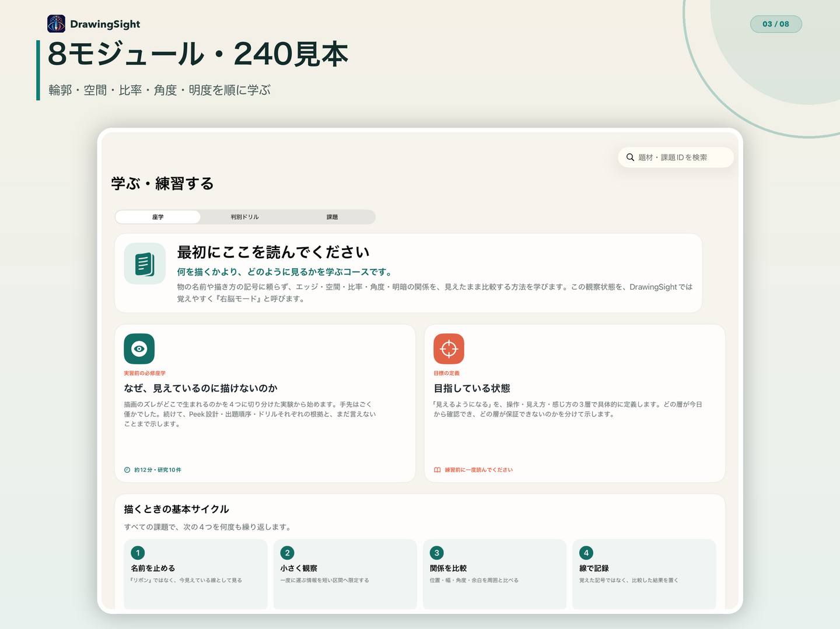Image resolution: width=840 pixels, height=629 pixels.
Task: Click the green document book icon
Action: coord(145,263)
